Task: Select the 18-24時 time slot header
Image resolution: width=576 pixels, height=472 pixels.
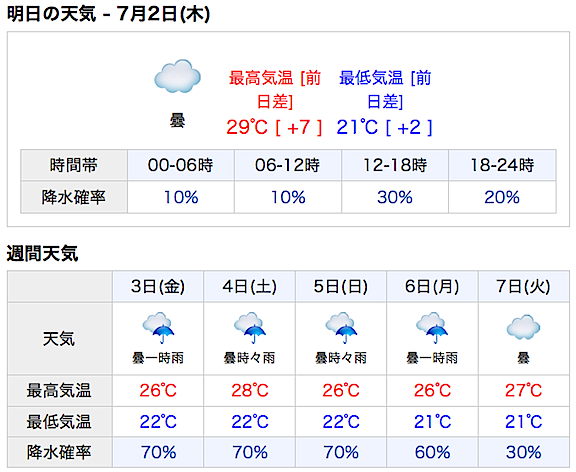Action: pos(502,165)
